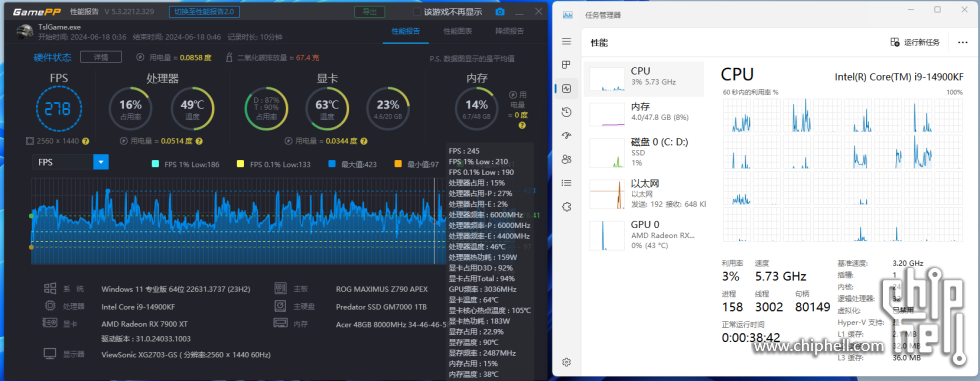This screenshot has width=980, height=381.
Task: Click the help icon under memory 0 度
Action: 522,125
